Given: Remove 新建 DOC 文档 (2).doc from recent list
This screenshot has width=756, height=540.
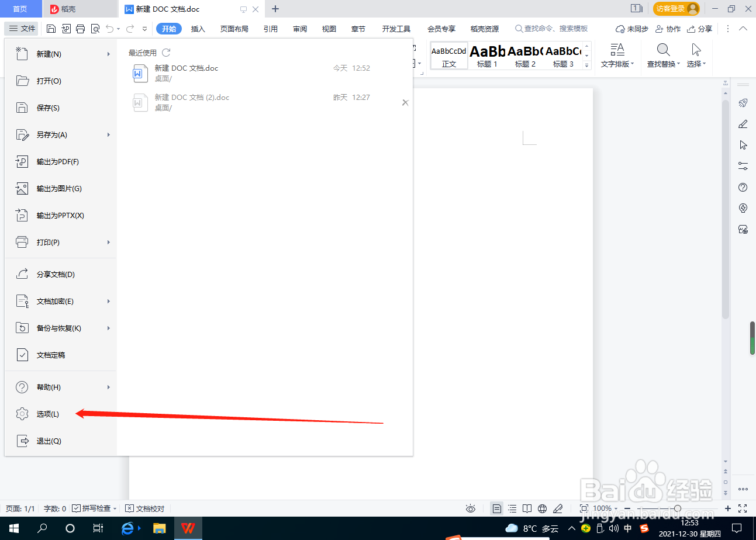Looking at the screenshot, I should 405,103.
